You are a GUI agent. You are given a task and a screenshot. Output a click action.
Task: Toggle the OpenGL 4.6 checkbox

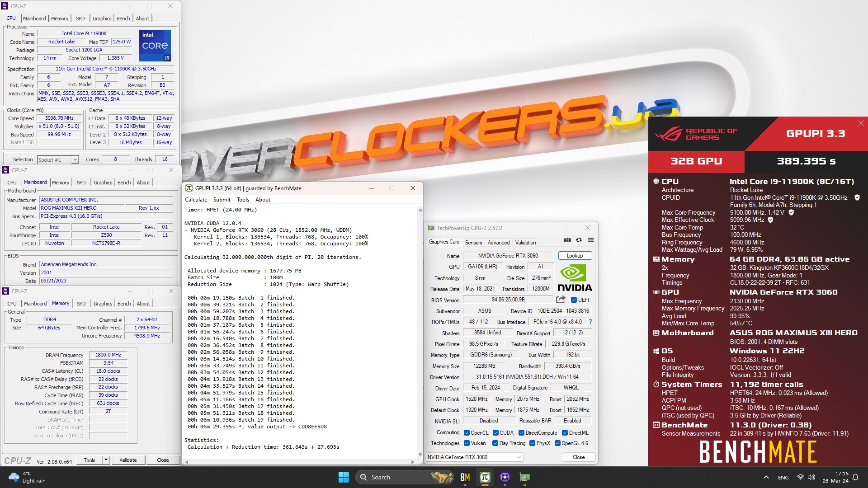[557, 443]
